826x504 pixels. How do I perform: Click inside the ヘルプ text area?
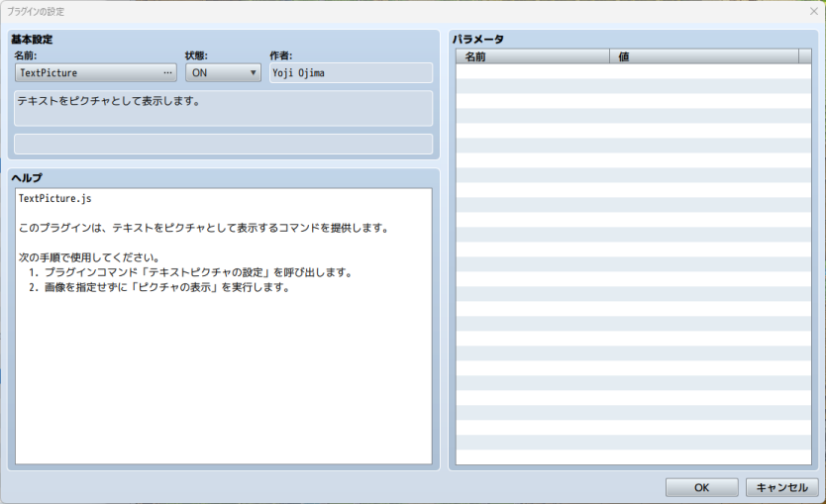click(x=223, y=376)
